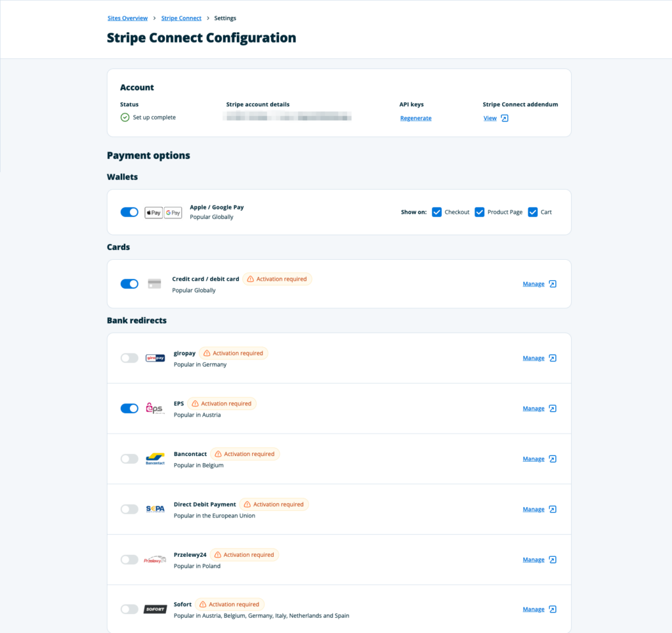Click Regenerate API keys link
Image resolution: width=672 pixels, height=633 pixels.
(x=416, y=118)
